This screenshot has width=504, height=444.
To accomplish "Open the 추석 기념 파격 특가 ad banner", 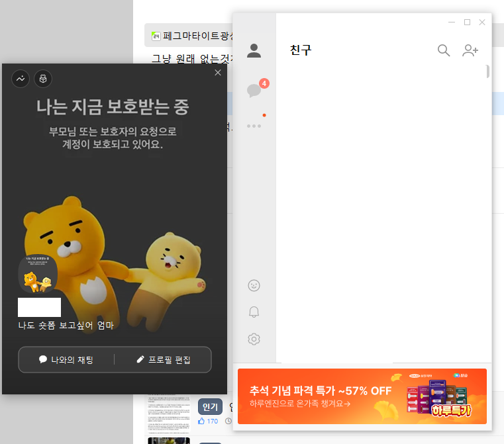I will point(362,396).
